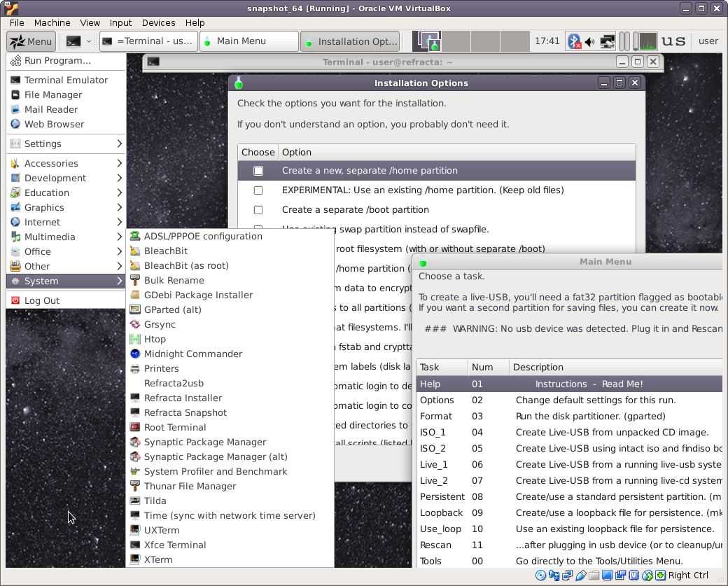Click the network connection tray icon
Image resolution: width=728 pixels, height=586 pixels.
click(608, 41)
